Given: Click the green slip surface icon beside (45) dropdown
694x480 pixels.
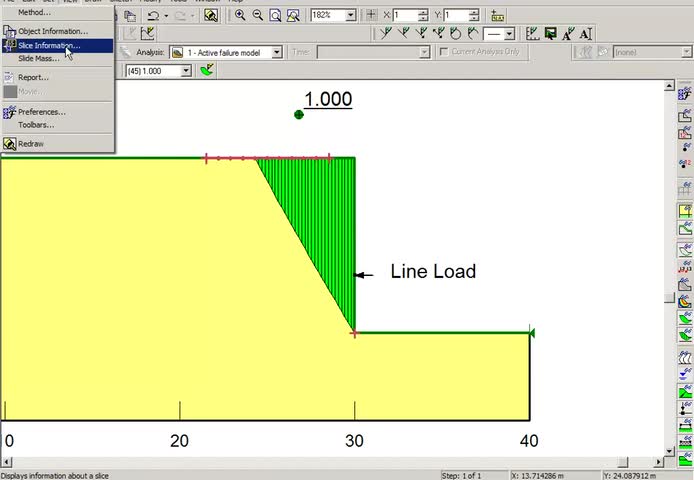Looking at the screenshot, I should [207, 70].
